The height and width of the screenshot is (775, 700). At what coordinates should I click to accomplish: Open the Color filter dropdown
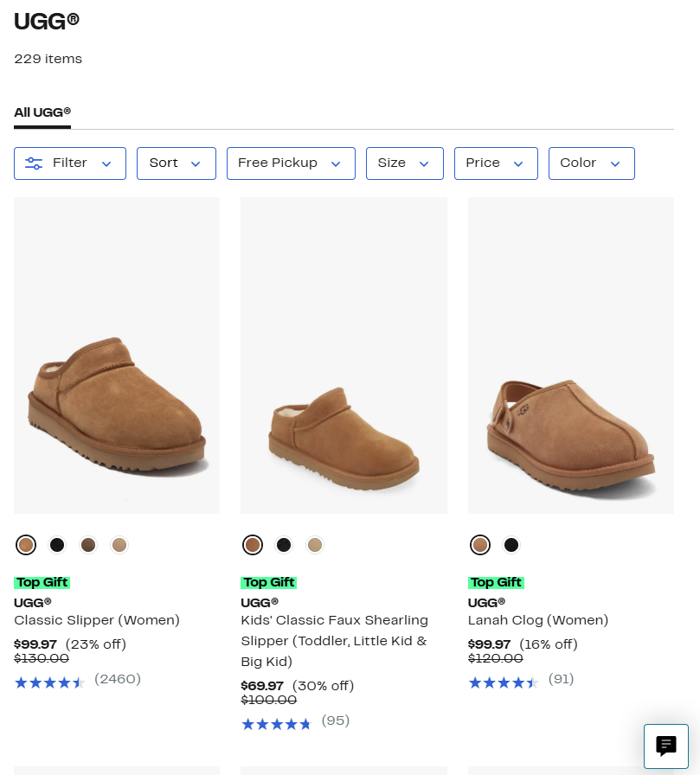coord(591,163)
